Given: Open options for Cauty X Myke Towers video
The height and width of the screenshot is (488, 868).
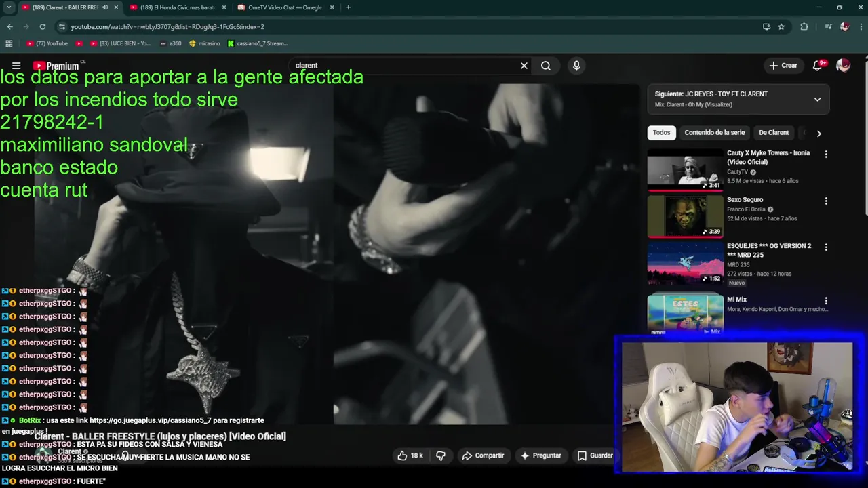Looking at the screenshot, I should (826, 155).
